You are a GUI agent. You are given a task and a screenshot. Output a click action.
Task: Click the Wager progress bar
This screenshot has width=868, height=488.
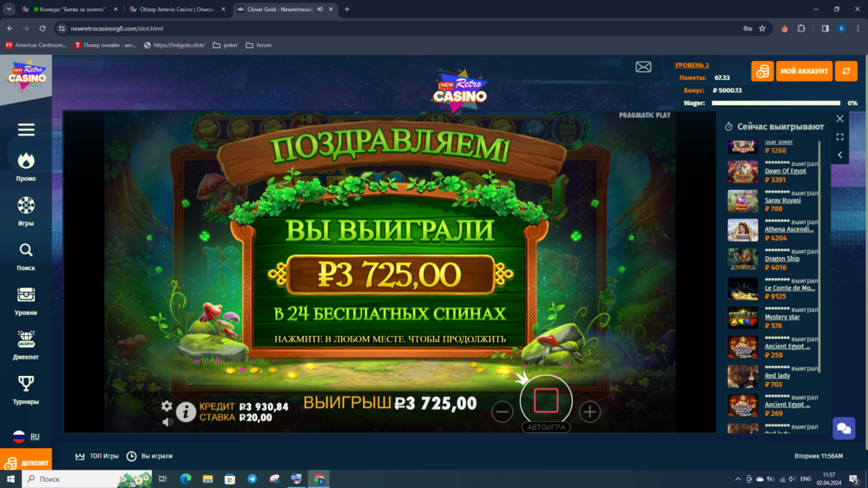[x=775, y=103]
